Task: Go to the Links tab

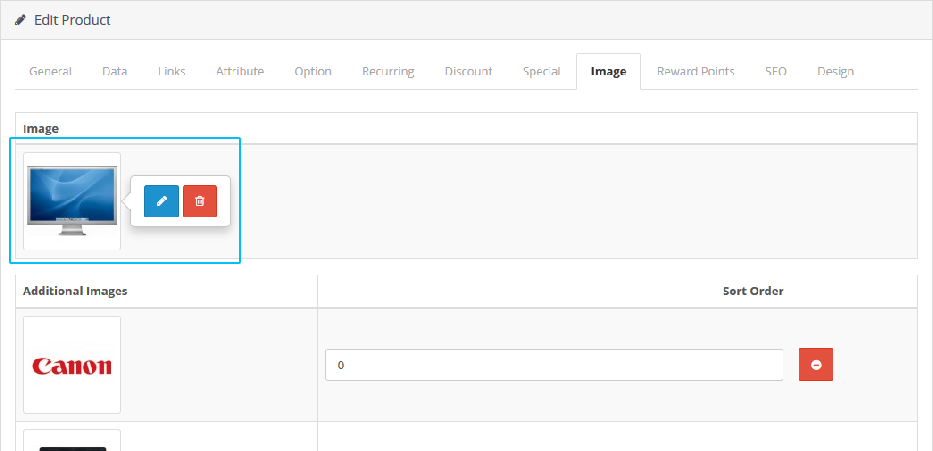Action: tap(171, 72)
